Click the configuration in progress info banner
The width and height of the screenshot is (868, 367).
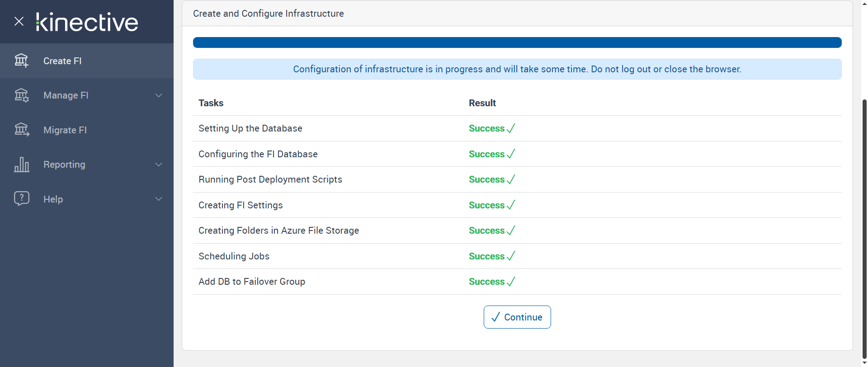click(517, 69)
